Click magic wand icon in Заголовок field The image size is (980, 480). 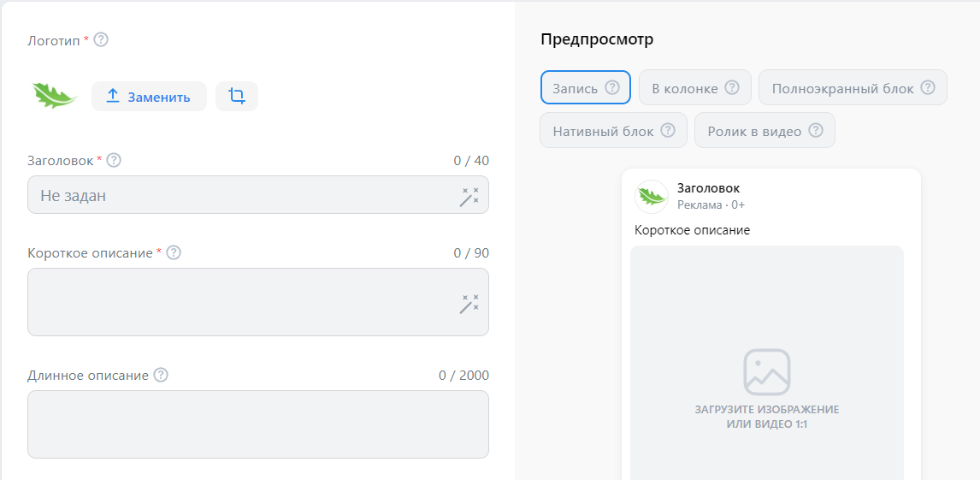(x=469, y=196)
